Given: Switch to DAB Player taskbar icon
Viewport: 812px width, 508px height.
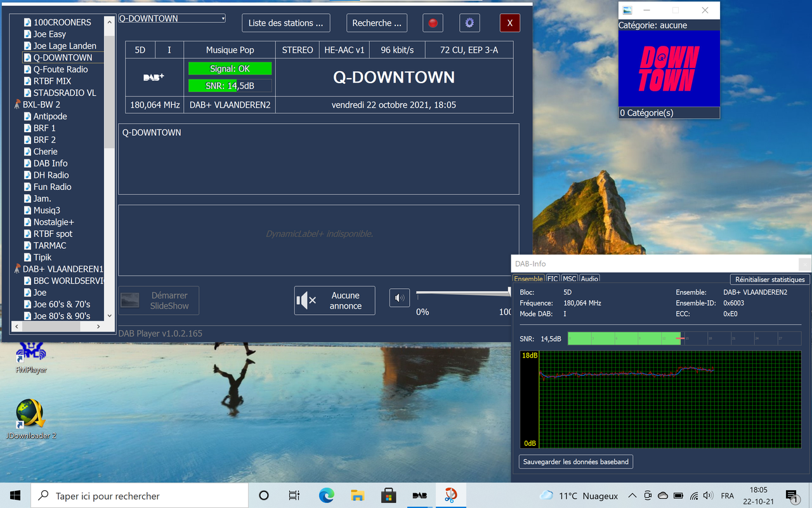Looking at the screenshot, I should tap(419, 495).
